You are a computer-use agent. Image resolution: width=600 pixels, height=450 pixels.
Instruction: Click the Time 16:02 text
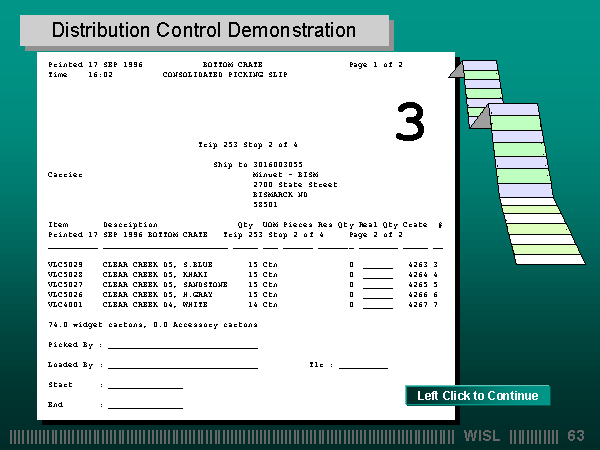click(80, 74)
